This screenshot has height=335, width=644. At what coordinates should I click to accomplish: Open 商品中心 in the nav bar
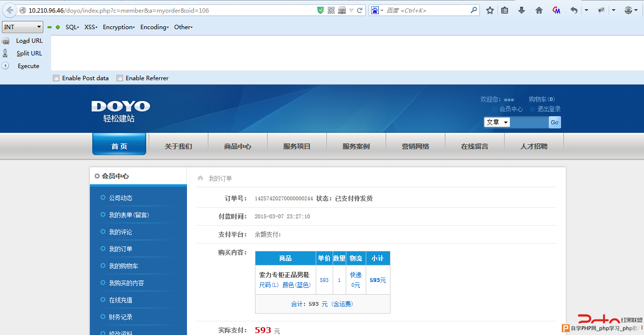tap(237, 146)
